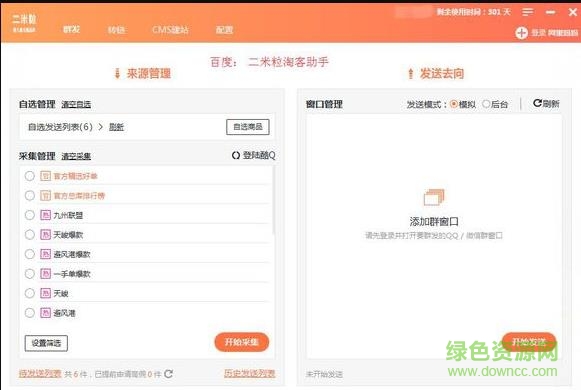This screenshot has width=581, height=390.
Task: Click the 添加群窗口 stacked windows icon
Action: pyautogui.click(x=434, y=197)
